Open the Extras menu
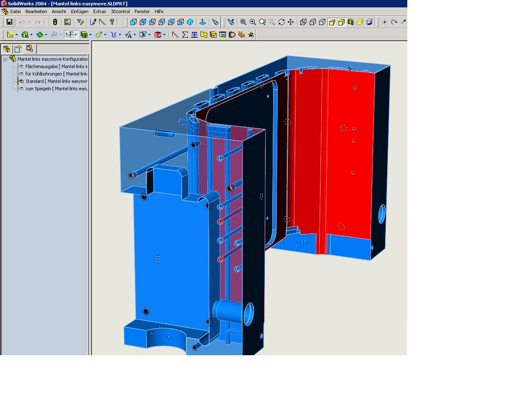 point(99,11)
